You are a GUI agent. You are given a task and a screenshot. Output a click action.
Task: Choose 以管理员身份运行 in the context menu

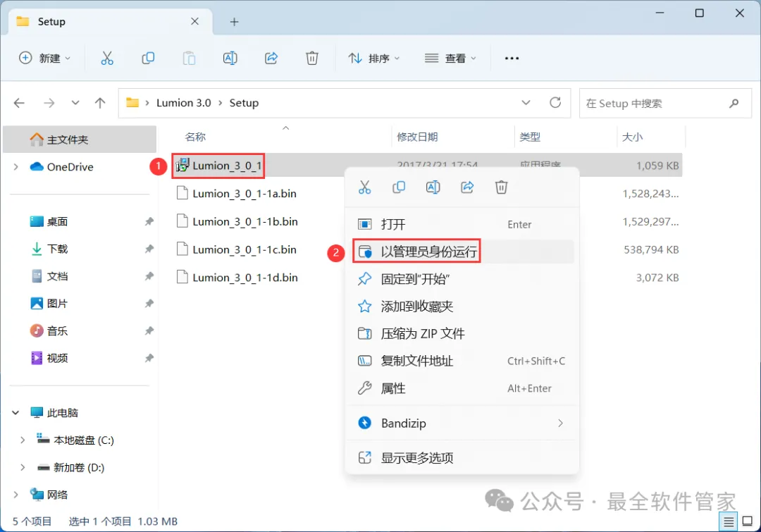462,252
